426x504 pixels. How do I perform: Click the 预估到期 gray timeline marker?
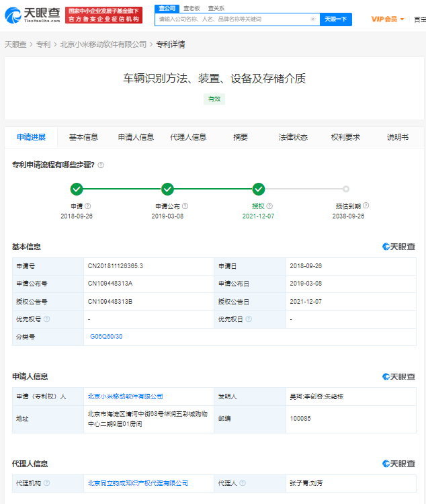(346, 190)
